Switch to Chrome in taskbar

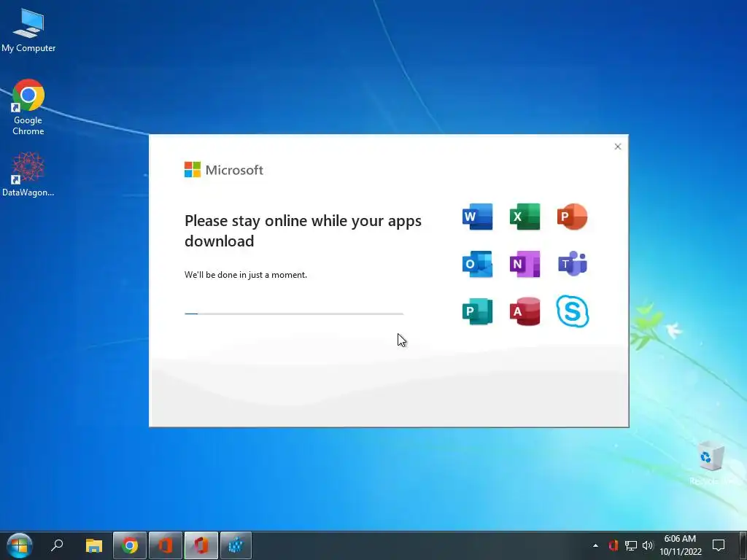(130, 545)
